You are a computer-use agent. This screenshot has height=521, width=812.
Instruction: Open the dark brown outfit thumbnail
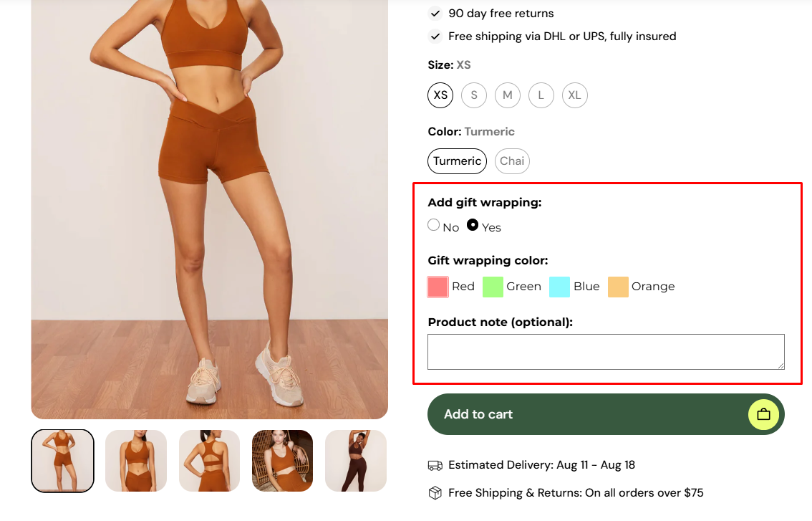click(356, 461)
